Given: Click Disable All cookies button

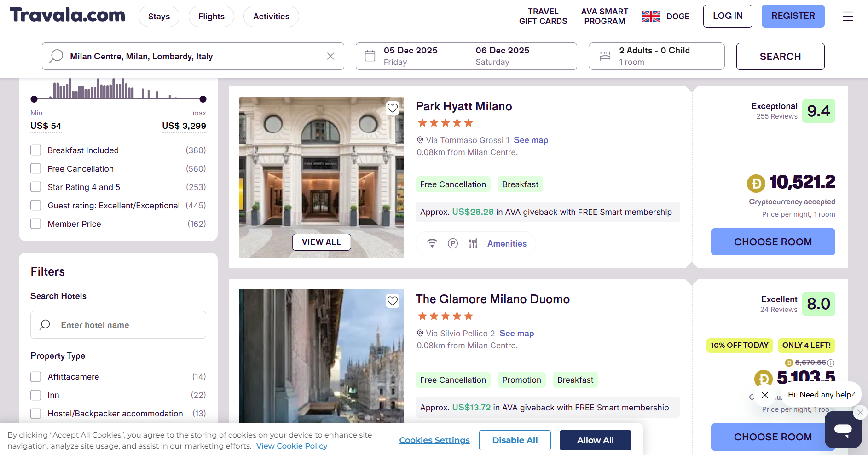Looking at the screenshot, I should pyautogui.click(x=515, y=440).
